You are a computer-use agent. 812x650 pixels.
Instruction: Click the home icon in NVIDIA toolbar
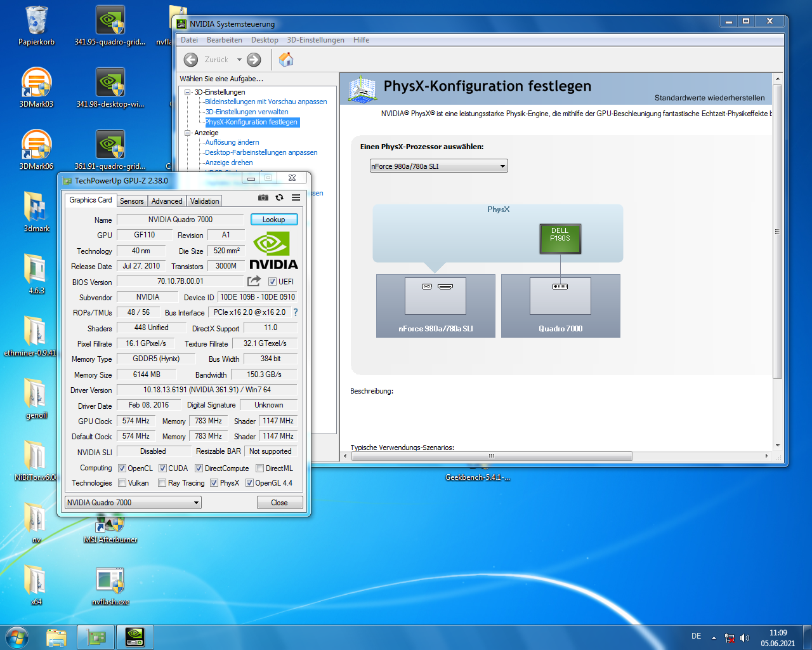click(286, 59)
